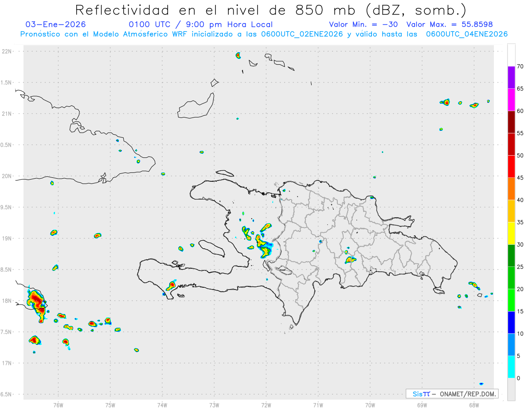This screenshot has width=532, height=411.
Task: Pick the dark green 25–30 dBZ legend swatch
Action: [x=511, y=256]
